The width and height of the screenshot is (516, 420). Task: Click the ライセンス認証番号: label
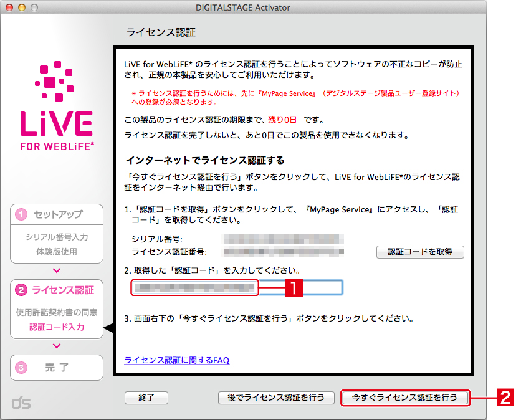click(x=169, y=252)
